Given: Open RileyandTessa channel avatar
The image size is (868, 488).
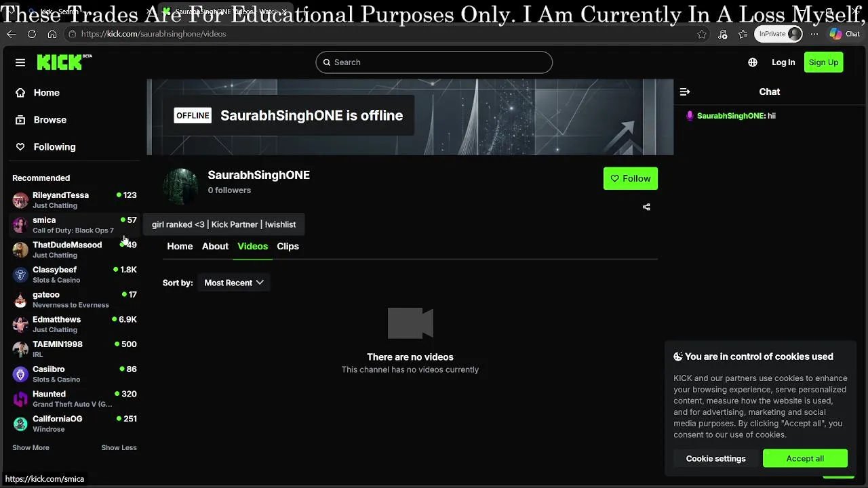Looking at the screenshot, I should tap(20, 200).
